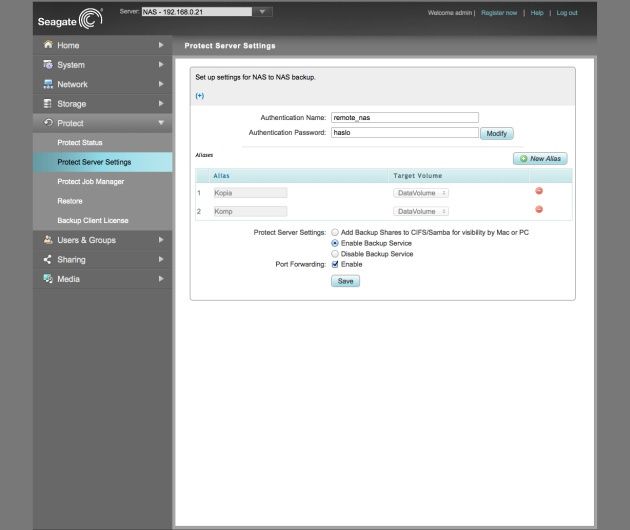This screenshot has width=630, height=530.
Task: Click the Network sidebar icon
Action: (x=48, y=84)
